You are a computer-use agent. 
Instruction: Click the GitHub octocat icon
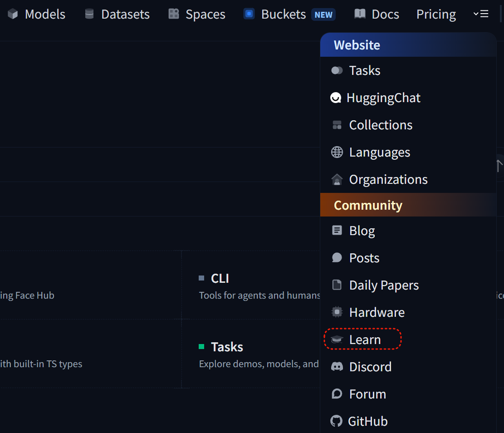pyautogui.click(x=336, y=421)
